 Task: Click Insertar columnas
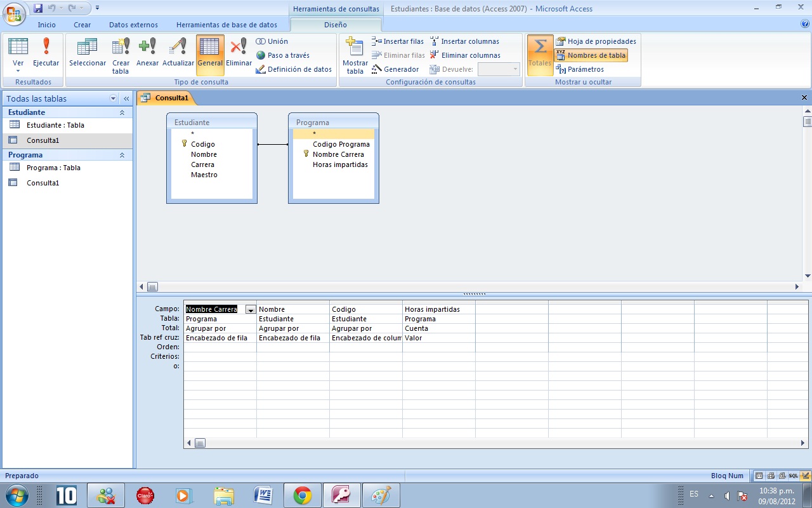coord(464,41)
